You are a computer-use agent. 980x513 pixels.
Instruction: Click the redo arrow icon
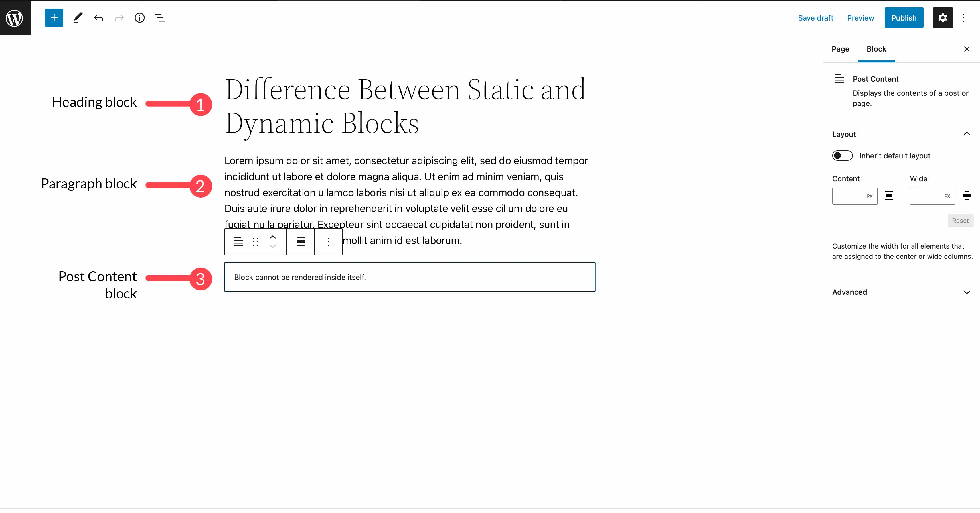[x=119, y=17]
